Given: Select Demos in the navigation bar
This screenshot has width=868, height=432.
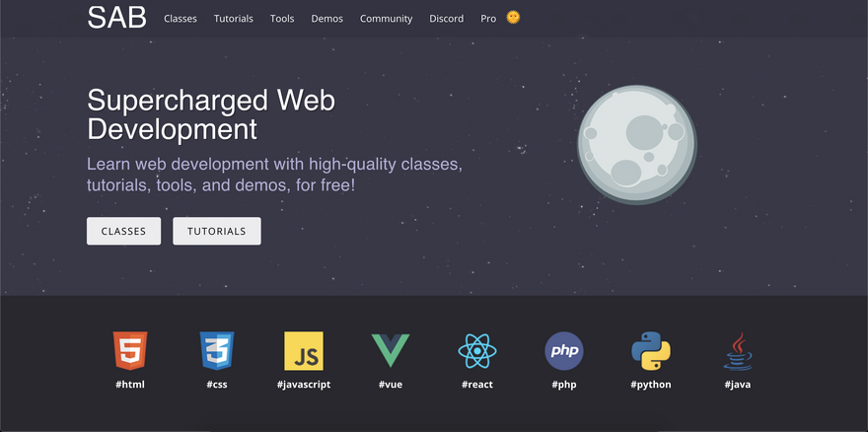Looking at the screenshot, I should click(327, 19).
